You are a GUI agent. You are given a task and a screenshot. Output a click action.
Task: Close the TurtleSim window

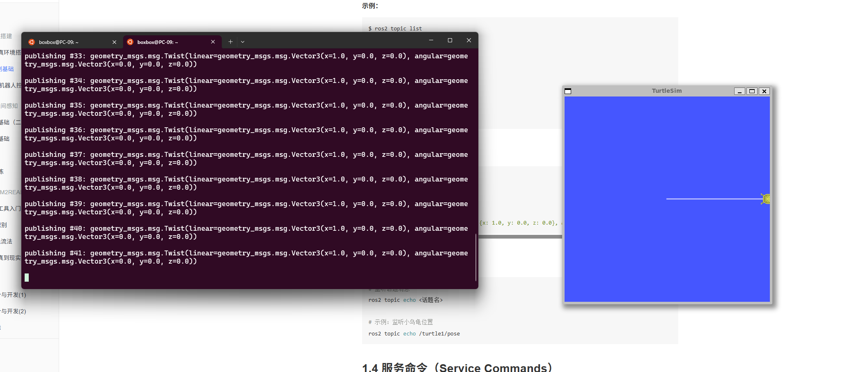[x=764, y=91]
